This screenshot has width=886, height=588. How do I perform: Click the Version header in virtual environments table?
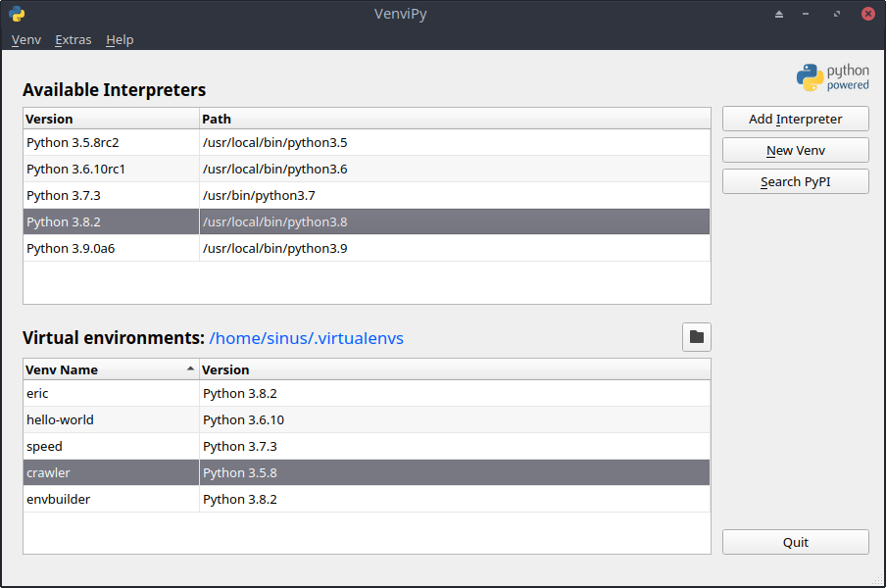click(451, 369)
